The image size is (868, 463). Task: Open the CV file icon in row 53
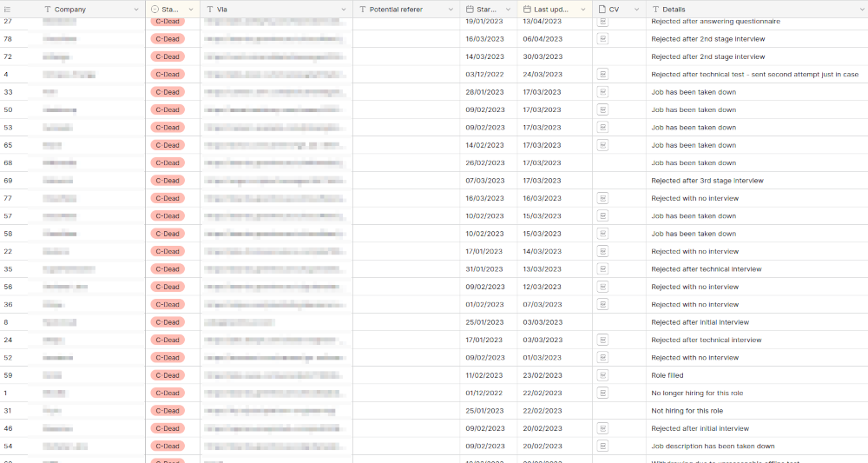pos(602,128)
